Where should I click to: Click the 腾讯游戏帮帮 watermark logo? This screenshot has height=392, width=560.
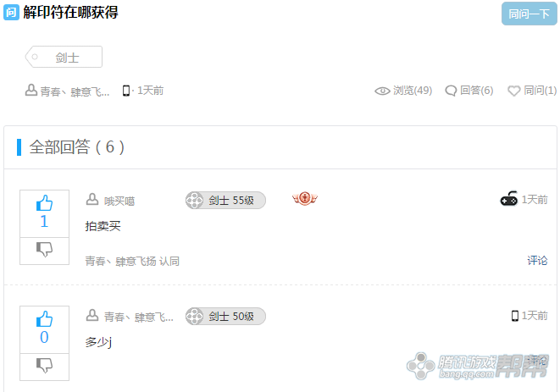[x=477, y=366]
